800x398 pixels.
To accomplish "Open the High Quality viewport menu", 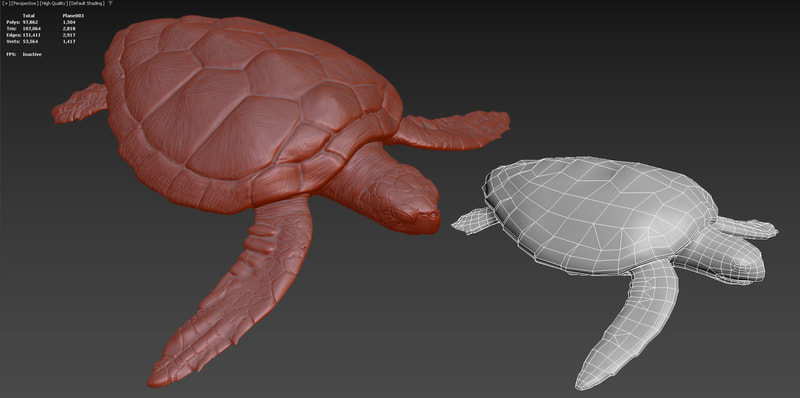I will pos(54,4).
